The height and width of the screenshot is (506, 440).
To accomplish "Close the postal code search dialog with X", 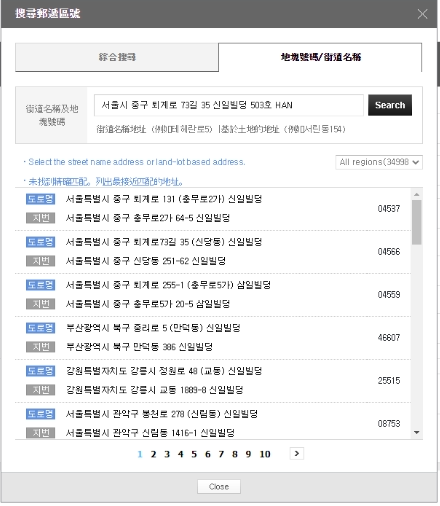I will pyautogui.click(x=422, y=14).
